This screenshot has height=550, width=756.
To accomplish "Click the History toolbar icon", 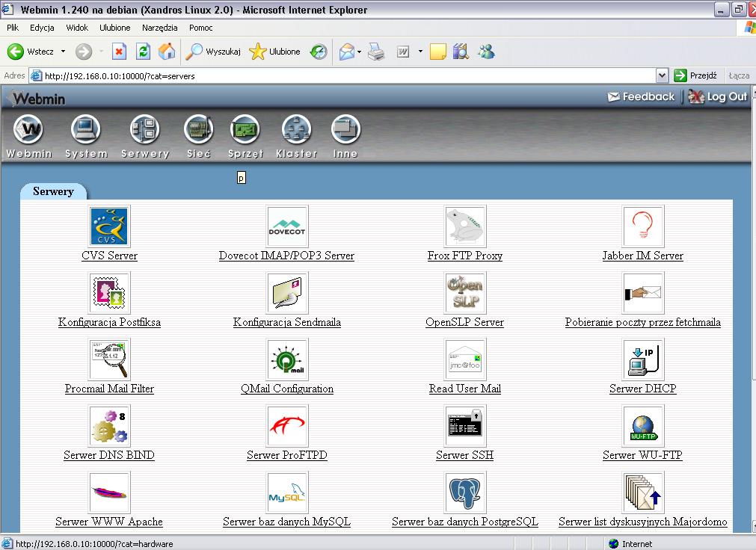I will (319, 51).
